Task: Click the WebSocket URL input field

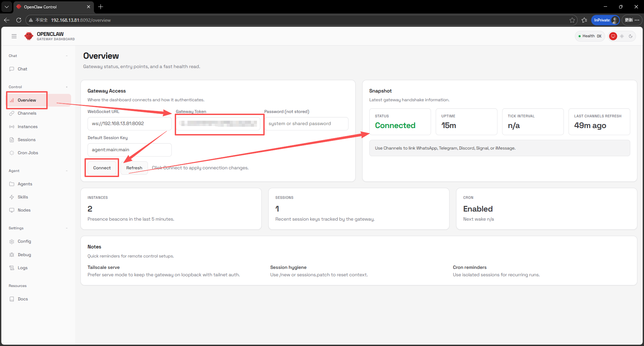Action: (129, 124)
